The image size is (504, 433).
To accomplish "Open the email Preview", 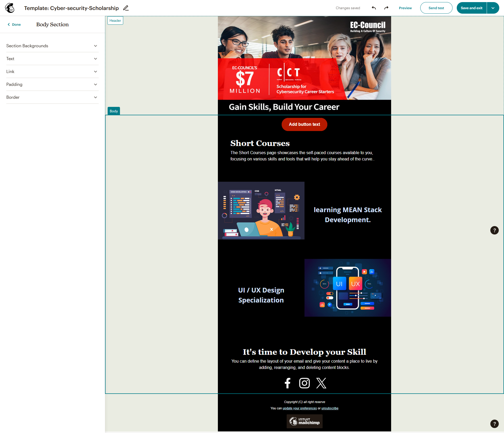I will [x=405, y=8].
